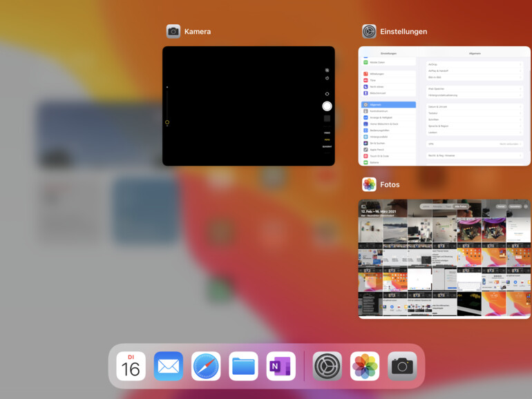Open the more options ellipsis in Fotos
Screen dimensions: 532x399
click(526, 206)
